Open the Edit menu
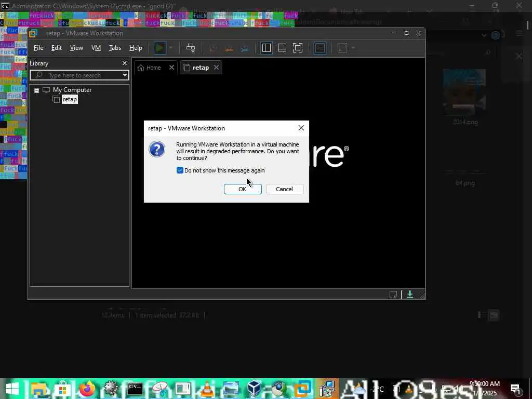 point(56,48)
